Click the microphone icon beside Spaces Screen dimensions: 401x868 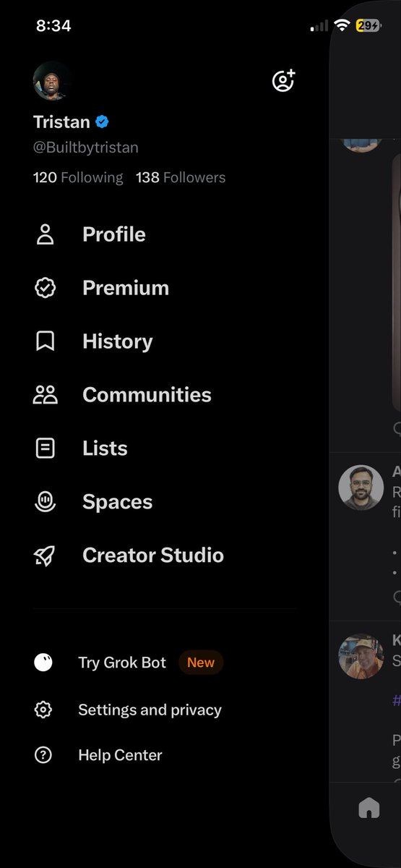click(45, 502)
